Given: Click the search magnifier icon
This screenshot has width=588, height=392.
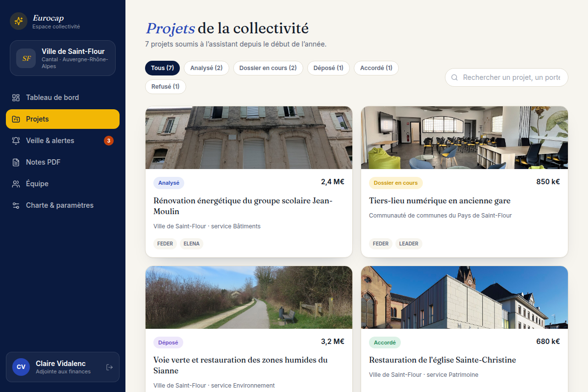Looking at the screenshot, I should [x=455, y=77].
